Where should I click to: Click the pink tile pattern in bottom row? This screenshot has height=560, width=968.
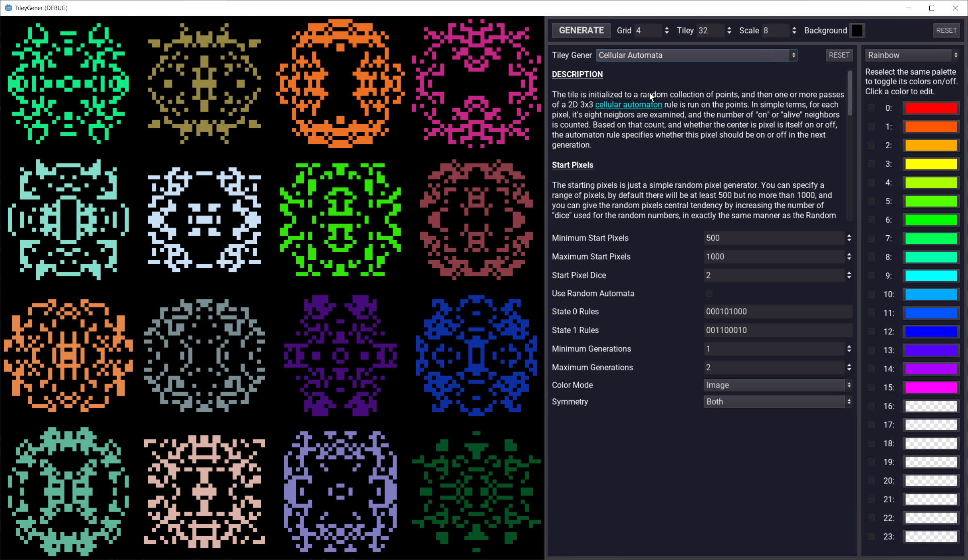204,492
